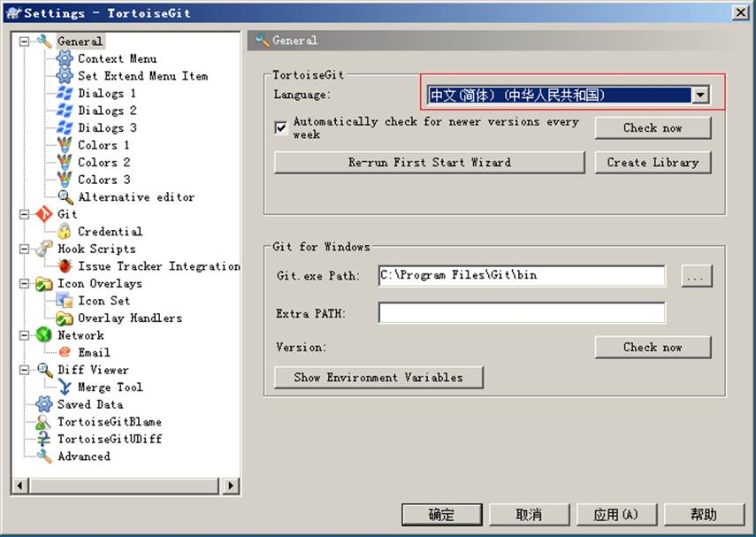Click the Colors 2 palette icon
This screenshot has height=537, width=756.
[x=65, y=162]
